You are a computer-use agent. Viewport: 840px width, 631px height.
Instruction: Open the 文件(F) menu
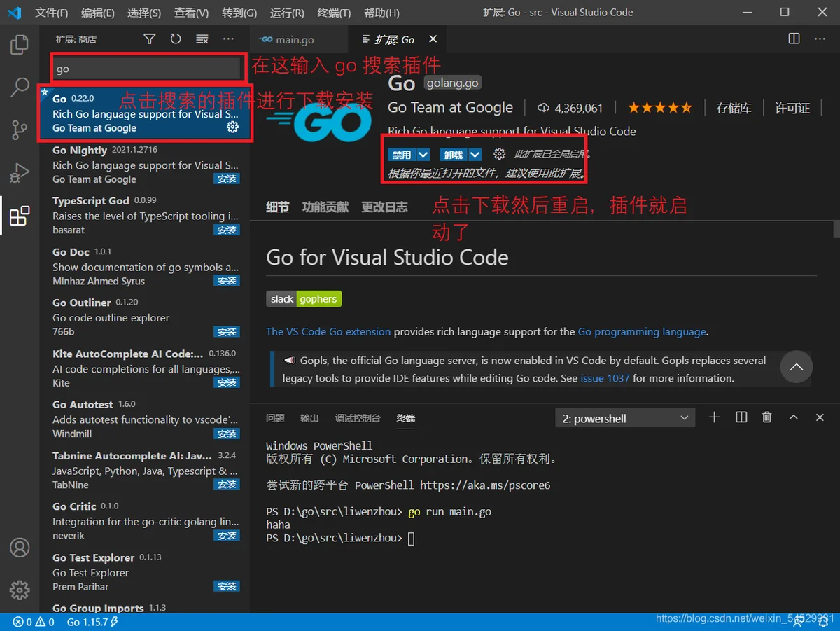coord(52,13)
